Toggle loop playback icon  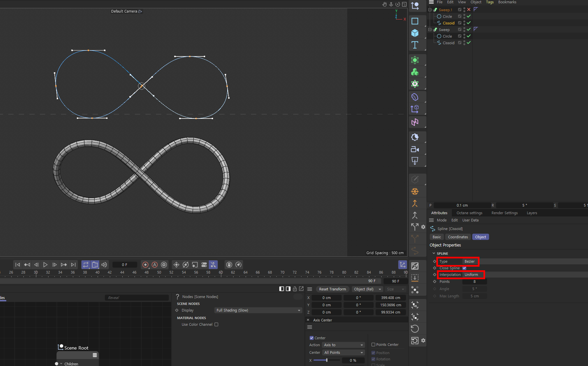pyautogui.click(x=86, y=265)
